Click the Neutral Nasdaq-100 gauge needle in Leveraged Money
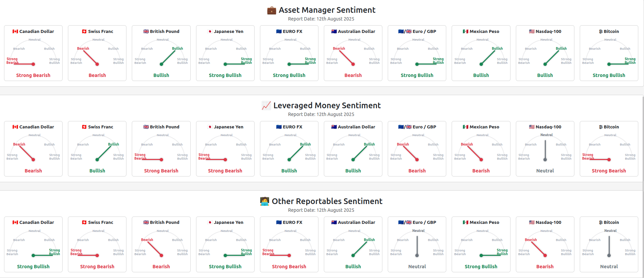644x278 pixels. coord(545,150)
